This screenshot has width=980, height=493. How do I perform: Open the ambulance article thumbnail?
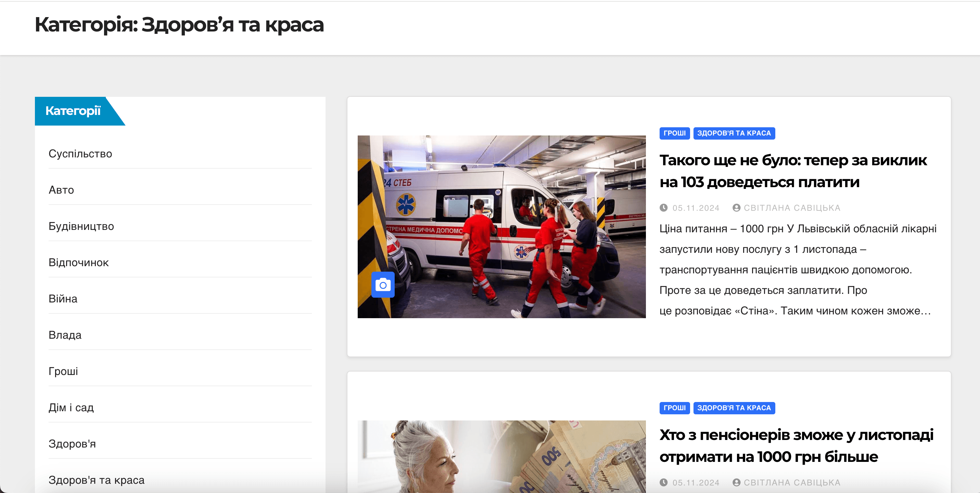(x=501, y=226)
